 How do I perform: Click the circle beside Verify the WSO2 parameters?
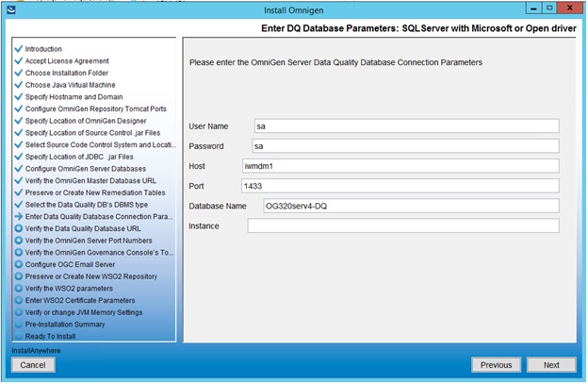(x=19, y=289)
